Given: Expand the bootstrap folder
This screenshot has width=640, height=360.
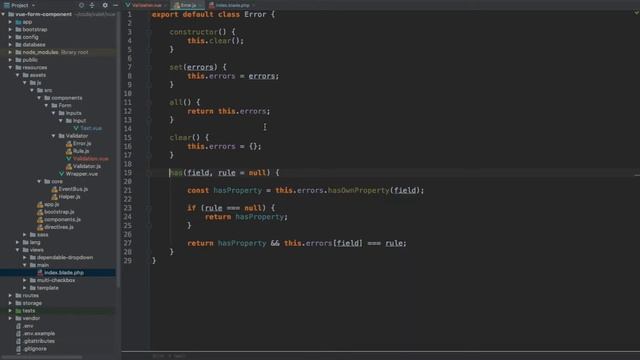Looking at the screenshot, I should pyautogui.click(x=10, y=29).
